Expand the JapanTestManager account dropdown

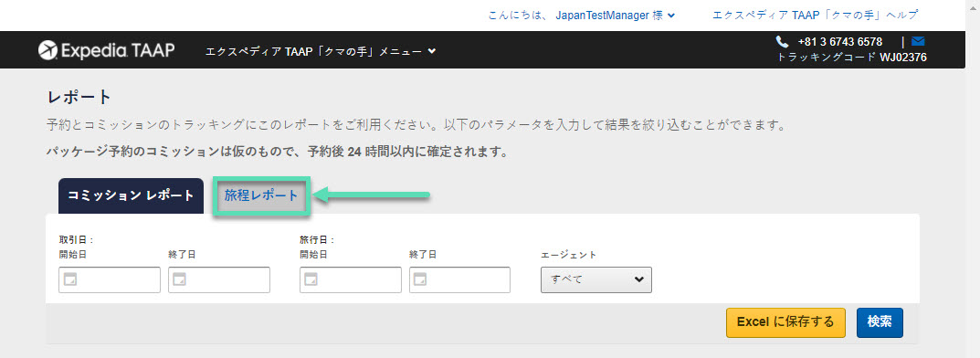(582, 16)
